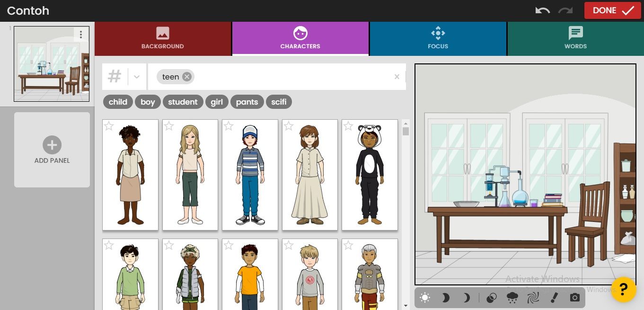This screenshot has width=644, height=310.
Task: Switch to the WORDS tab
Action: 575,39
